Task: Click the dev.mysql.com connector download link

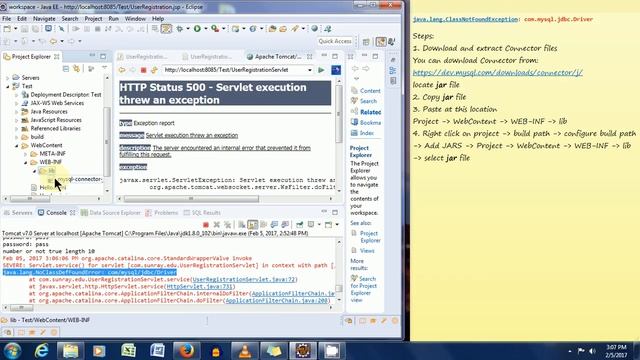Action: 497,73
